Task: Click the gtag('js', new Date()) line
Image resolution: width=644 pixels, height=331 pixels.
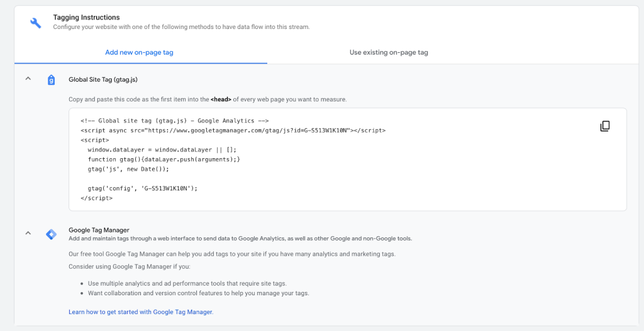Action: pyautogui.click(x=128, y=169)
